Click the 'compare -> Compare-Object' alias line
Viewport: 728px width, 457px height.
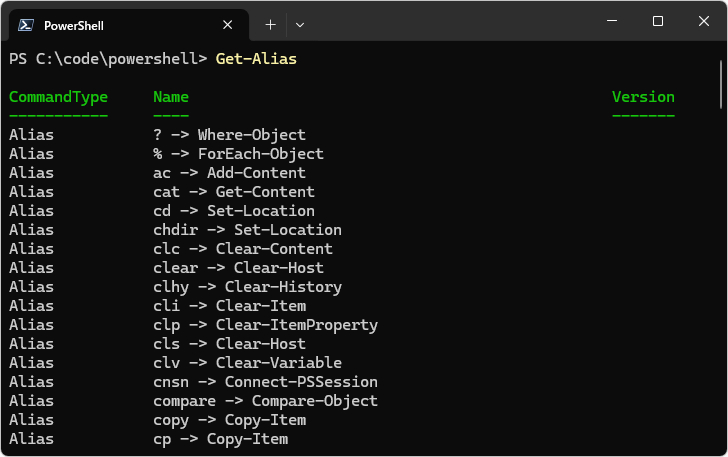click(x=265, y=401)
